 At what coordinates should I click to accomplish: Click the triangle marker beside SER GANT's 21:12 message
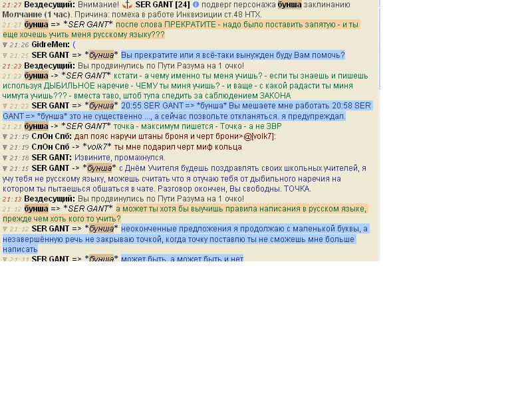pos(5,229)
